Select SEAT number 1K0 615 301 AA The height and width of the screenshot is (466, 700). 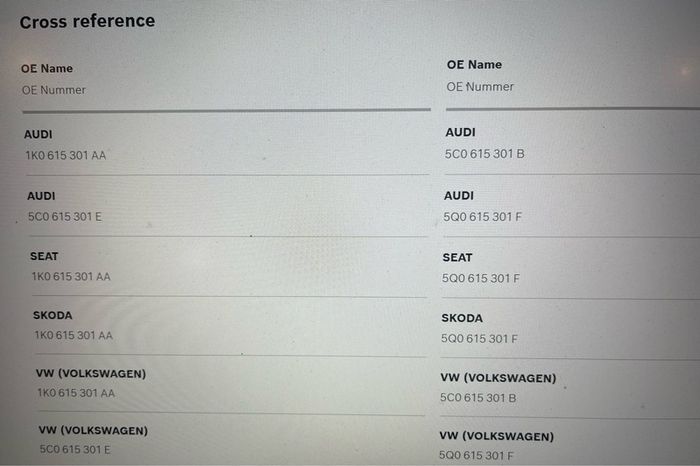pyautogui.click(x=71, y=277)
